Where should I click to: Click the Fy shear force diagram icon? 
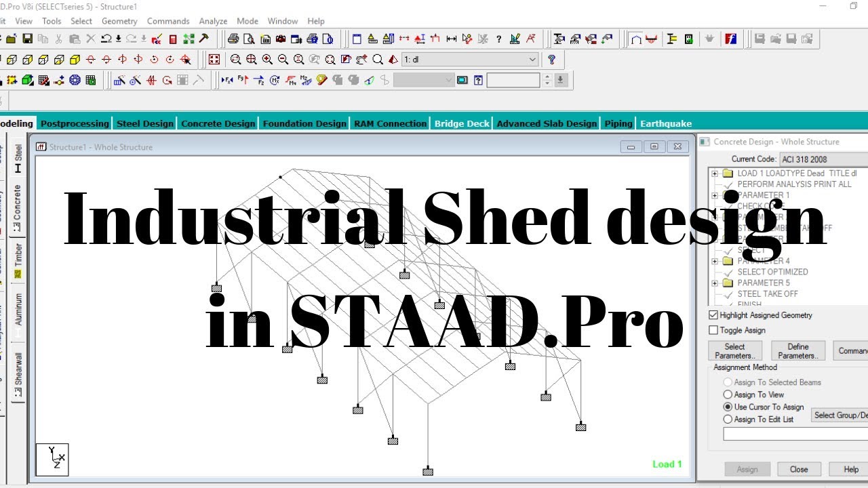pyautogui.click(x=243, y=80)
